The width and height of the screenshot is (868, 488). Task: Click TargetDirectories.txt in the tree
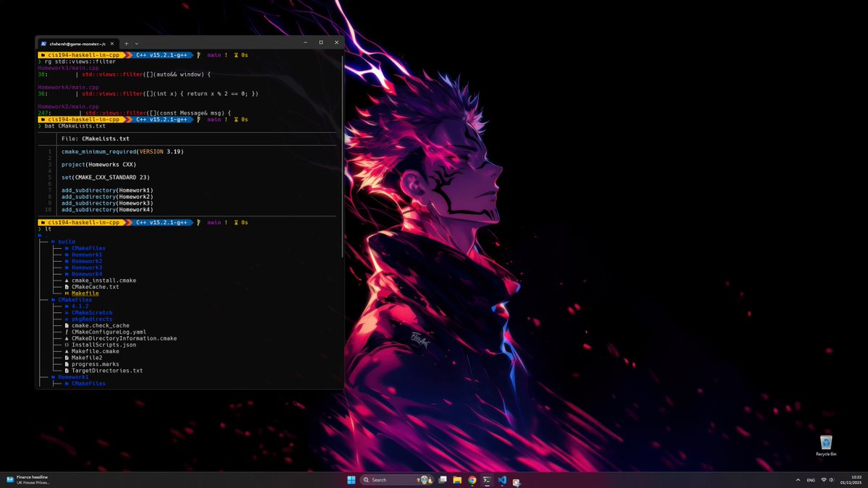(107, 371)
